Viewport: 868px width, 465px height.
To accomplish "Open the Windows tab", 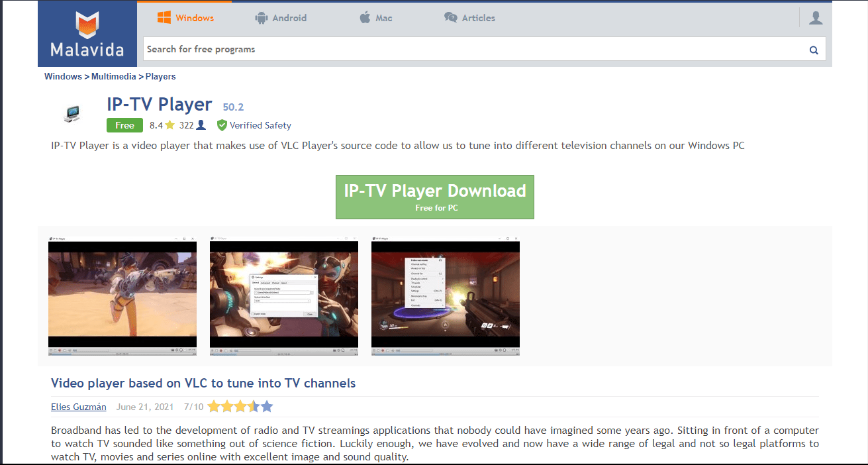I will 185,18.
